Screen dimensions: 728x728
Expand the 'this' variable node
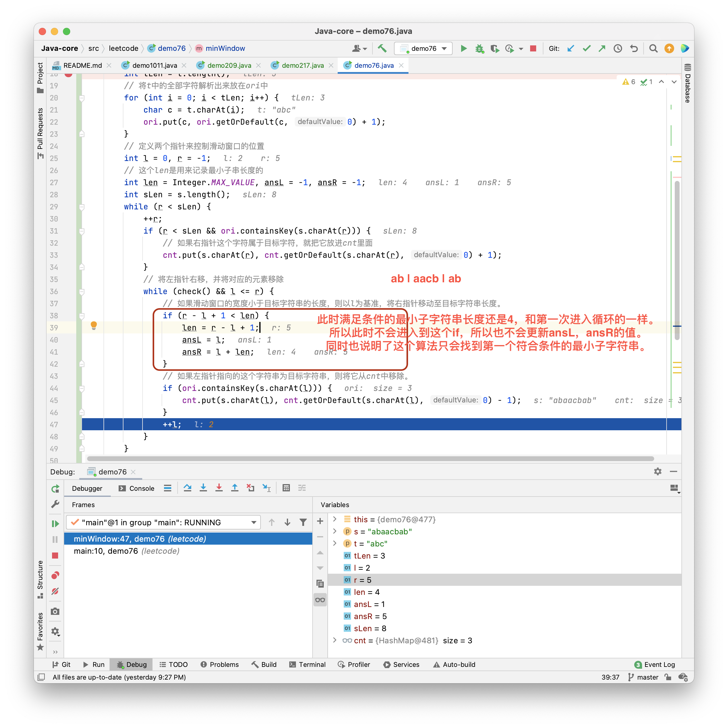335,519
